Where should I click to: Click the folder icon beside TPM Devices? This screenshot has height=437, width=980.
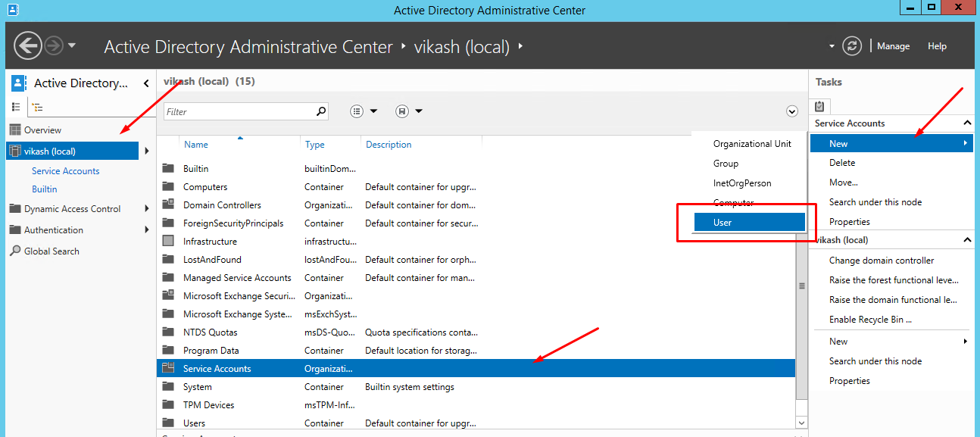coord(168,405)
